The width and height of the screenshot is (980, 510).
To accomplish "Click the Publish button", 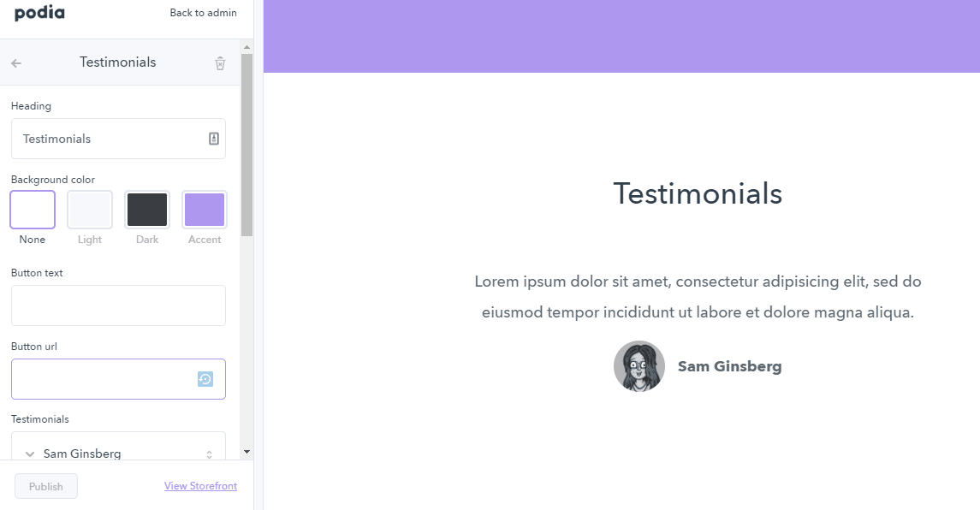I will pyautogui.click(x=46, y=486).
